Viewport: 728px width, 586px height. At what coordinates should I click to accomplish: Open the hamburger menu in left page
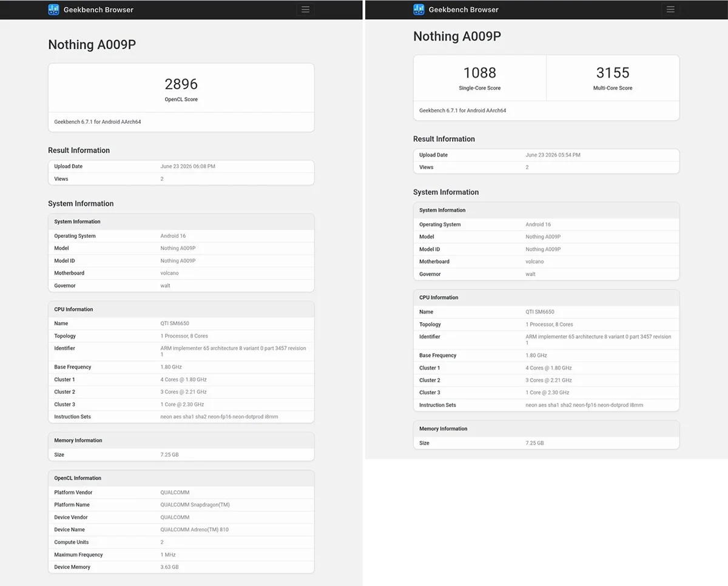305,9
